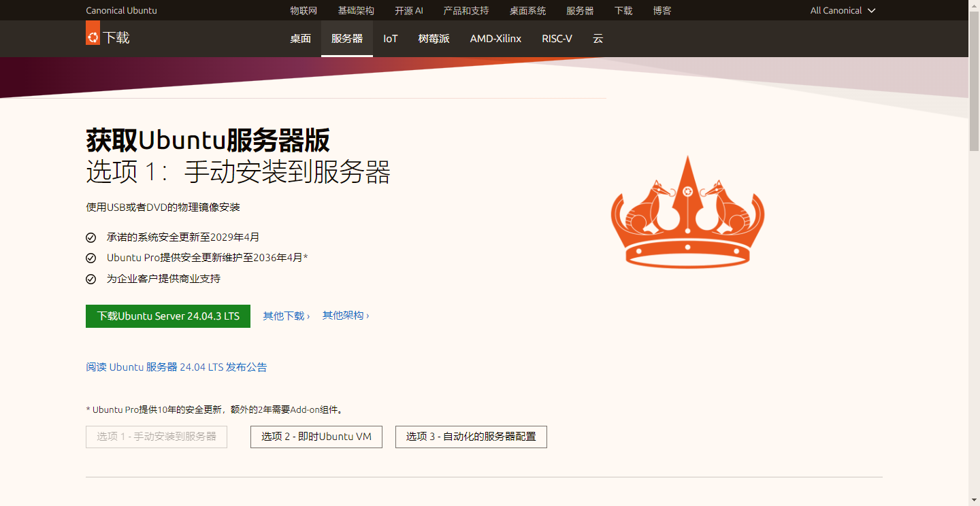980x506 pixels.
Task: Switch to the 桌面 download tab
Action: (300, 39)
